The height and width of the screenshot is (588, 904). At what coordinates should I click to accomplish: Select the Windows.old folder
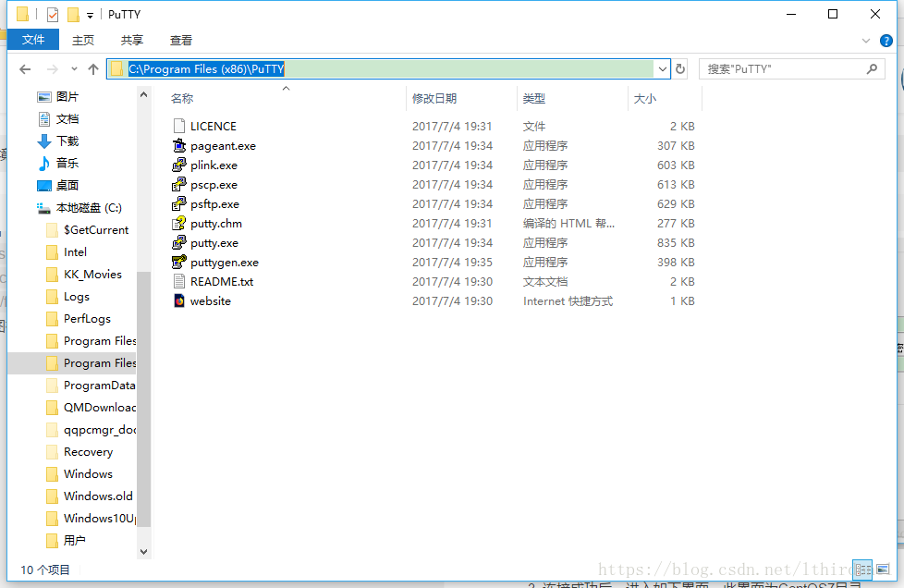(x=98, y=496)
